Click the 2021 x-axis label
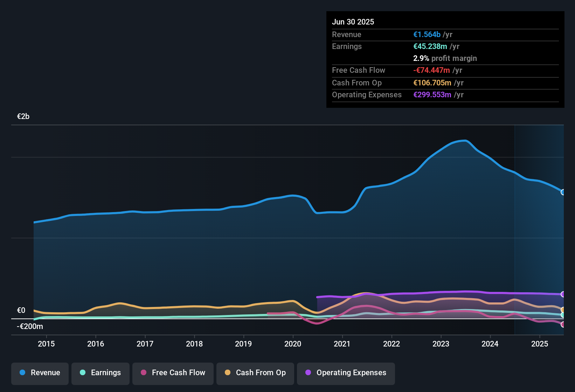The width and height of the screenshot is (575, 392). (x=342, y=344)
